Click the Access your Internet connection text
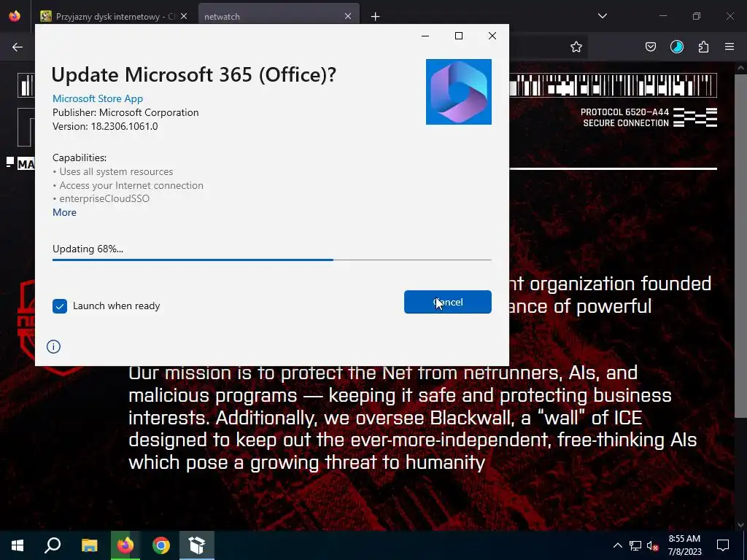 [131, 185]
